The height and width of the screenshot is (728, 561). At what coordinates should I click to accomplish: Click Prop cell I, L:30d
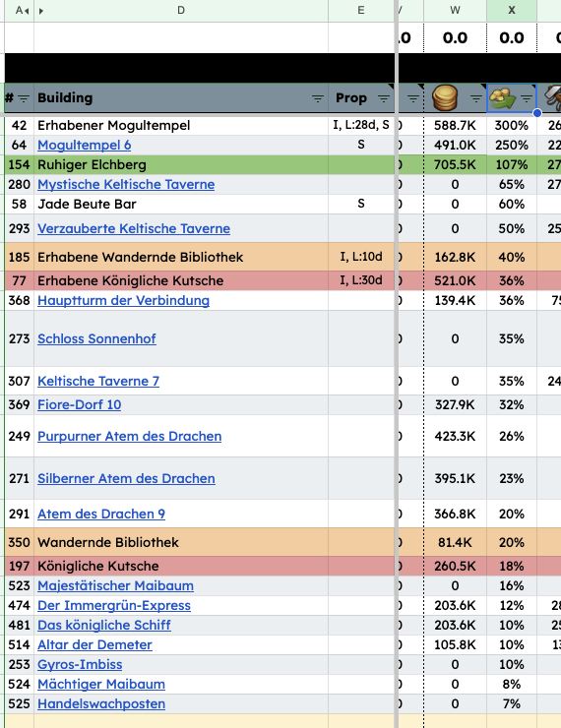coord(361,280)
